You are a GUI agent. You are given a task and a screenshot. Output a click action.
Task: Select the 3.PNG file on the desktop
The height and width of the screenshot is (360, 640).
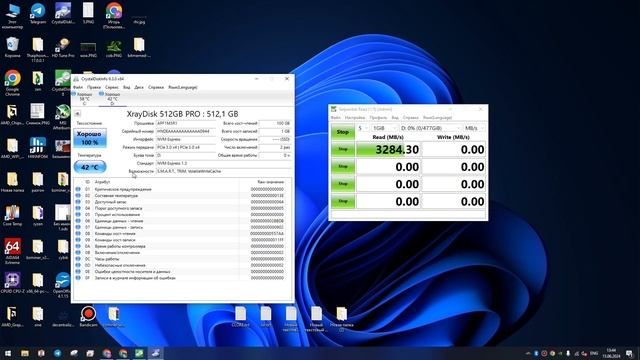(x=88, y=13)
